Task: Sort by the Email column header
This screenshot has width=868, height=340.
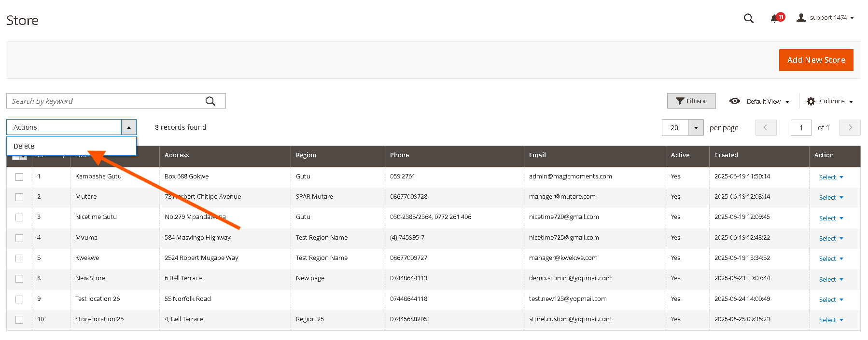Action: 537,155
